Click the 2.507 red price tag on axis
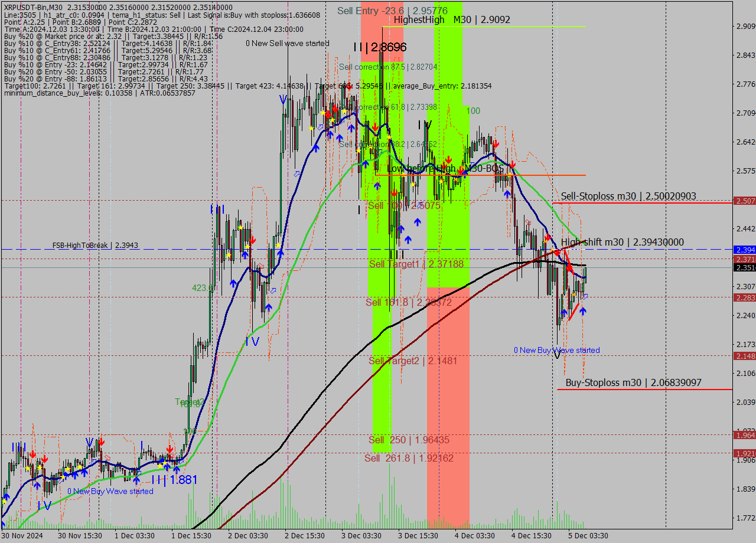The width and height of the screenshot is (756, 543). (744, 201)
